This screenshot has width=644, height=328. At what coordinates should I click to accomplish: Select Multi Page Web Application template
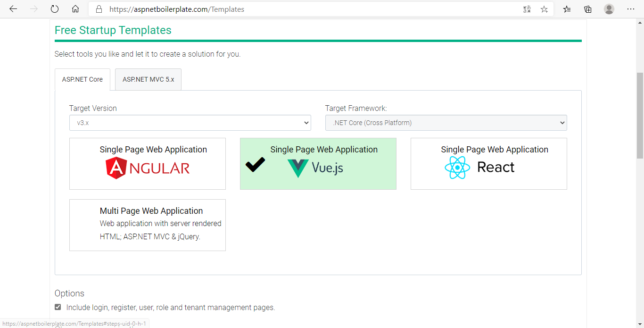tap(148, 225)
